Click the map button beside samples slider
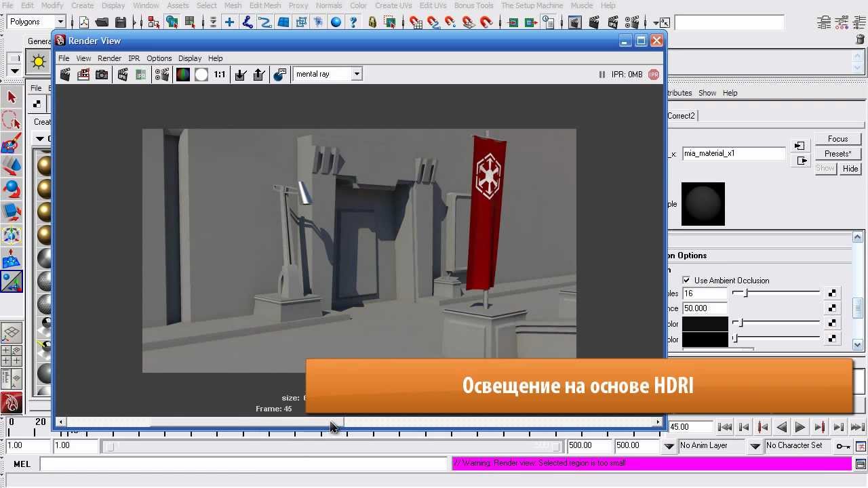This screenshot has width=868, height=488. [832, 293]
